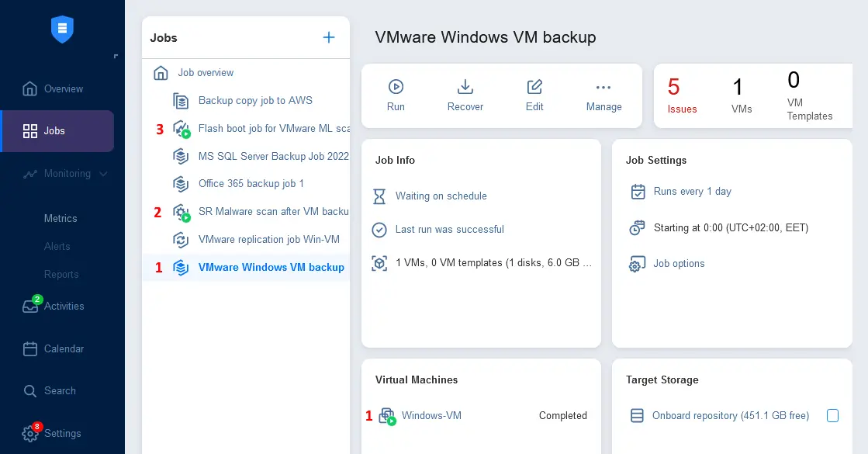Screen dimensions: 868x454
Task: Open the Alerts menu item
Action: 57,246
